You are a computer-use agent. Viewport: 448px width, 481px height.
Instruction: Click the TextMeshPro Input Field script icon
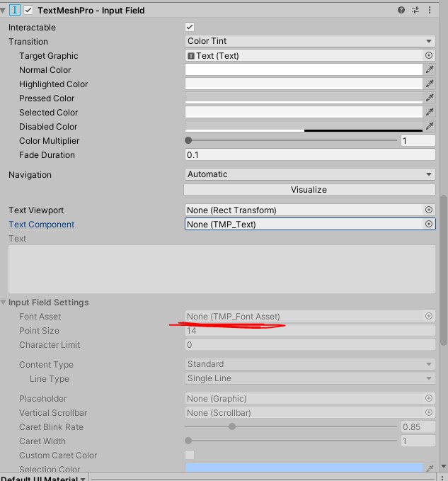point(14,10)
